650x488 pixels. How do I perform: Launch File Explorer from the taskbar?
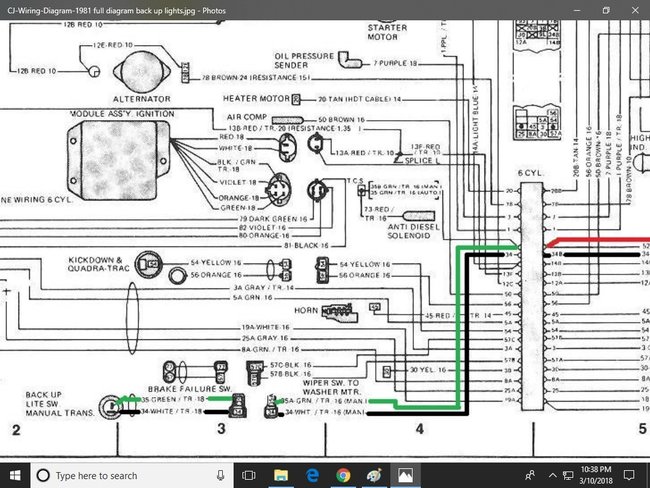pos(281,475)
